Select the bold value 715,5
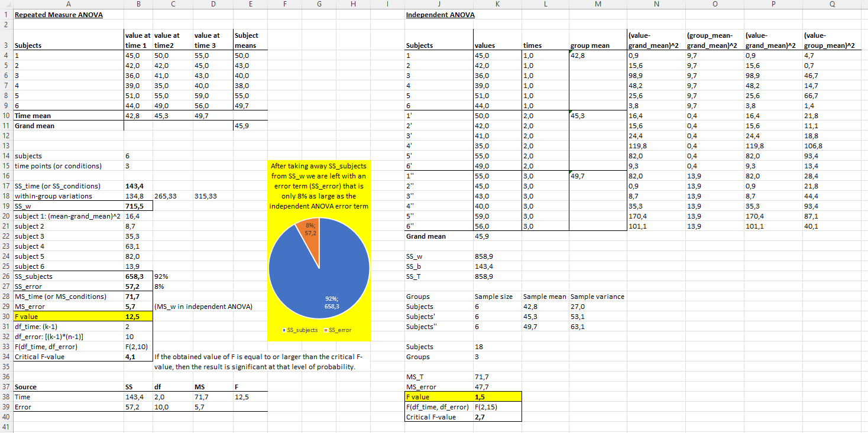Image resolution: width=868 pixels, height=433 pixels. 138,206
